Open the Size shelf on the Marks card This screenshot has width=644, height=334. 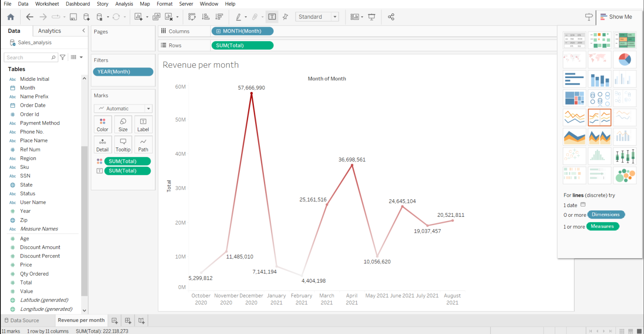point(123,124)
